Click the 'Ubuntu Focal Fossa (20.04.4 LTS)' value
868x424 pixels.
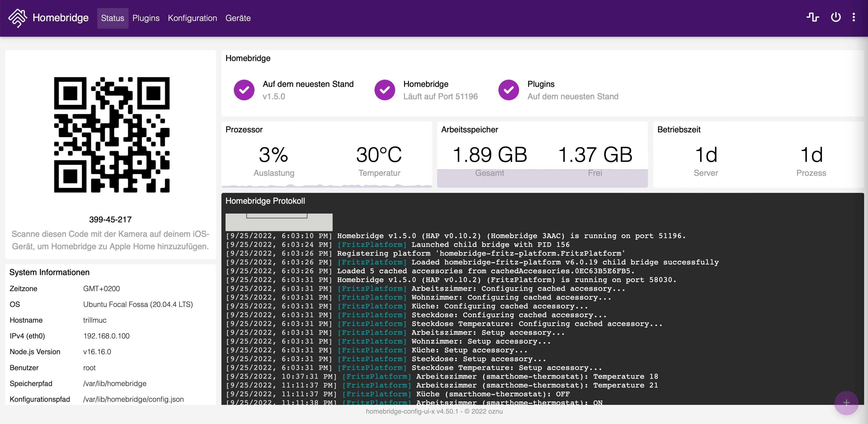point(138,305)
